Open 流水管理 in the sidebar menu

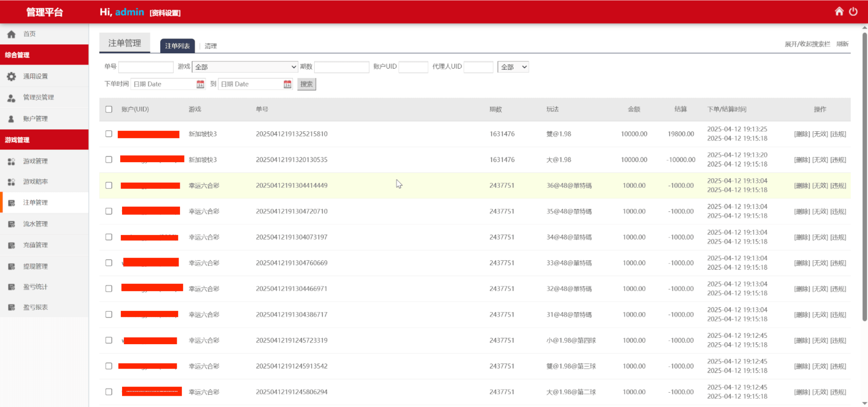35,224
